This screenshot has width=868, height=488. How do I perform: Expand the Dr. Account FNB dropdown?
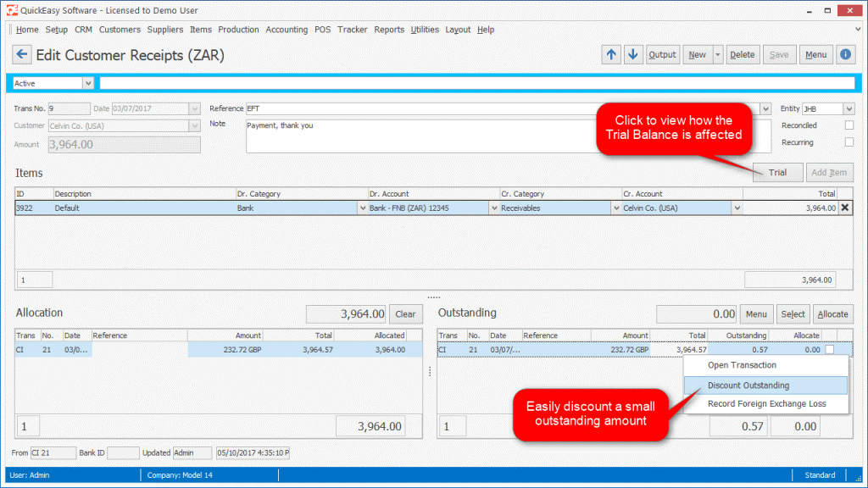494,208
